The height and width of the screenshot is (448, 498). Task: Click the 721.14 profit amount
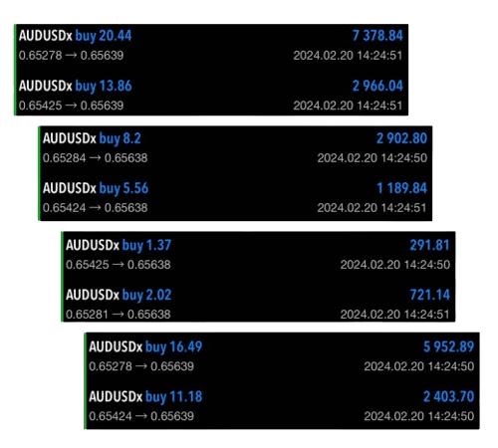[x=430, y=295]
